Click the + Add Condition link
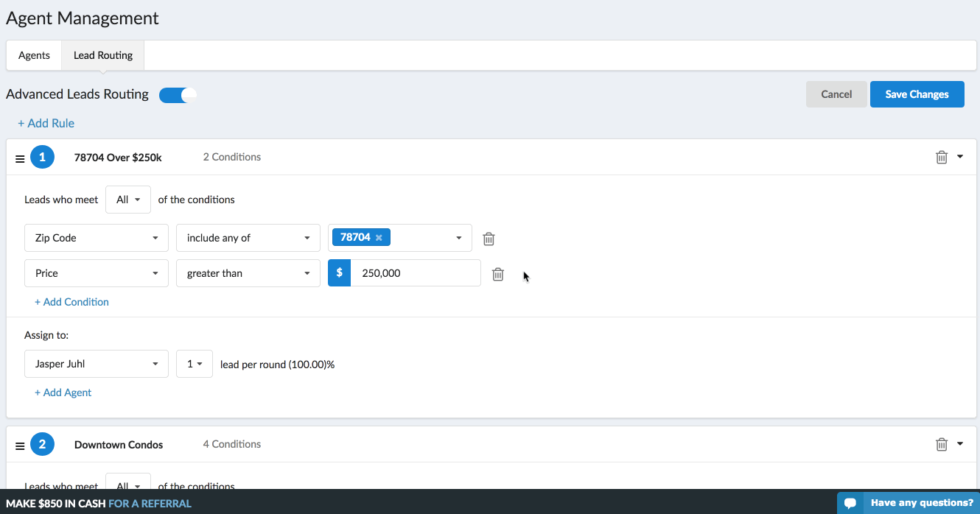This screenshot has height=514, width=980. (x=71, y=302)
